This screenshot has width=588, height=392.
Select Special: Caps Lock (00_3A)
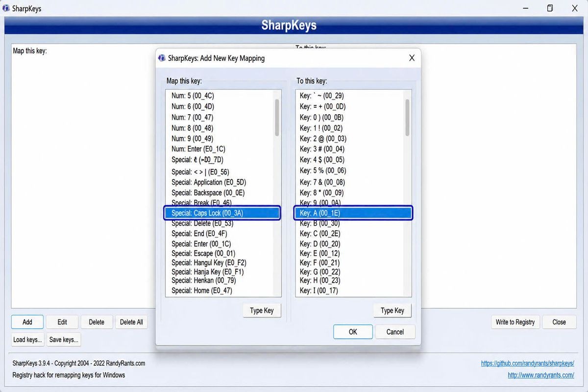pyautogui.click(x=222, y=213)
